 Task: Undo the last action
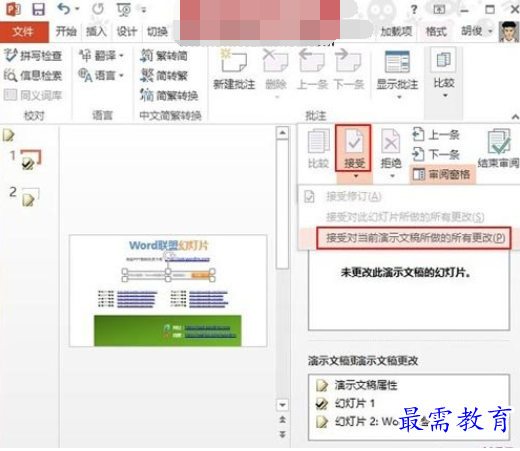click(x=64, y=9)
